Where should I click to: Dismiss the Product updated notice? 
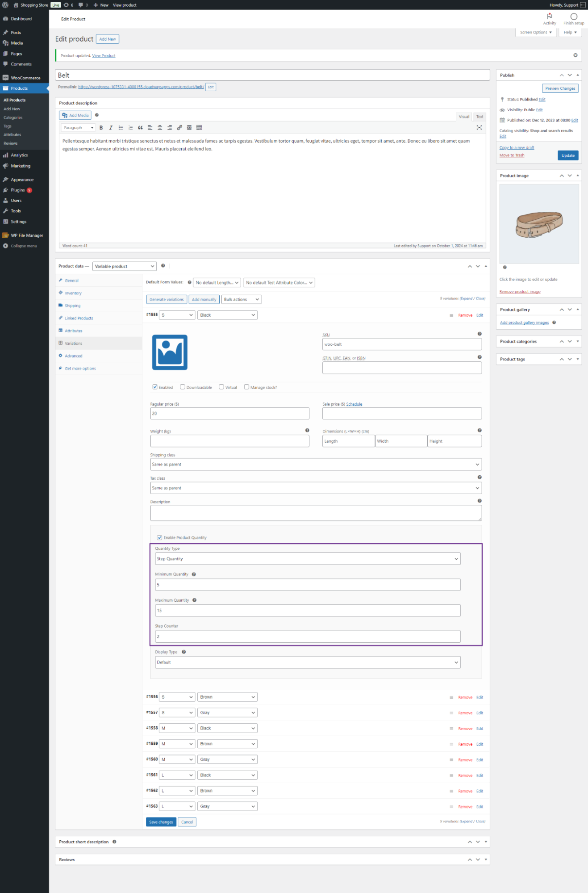click(575, 55)
